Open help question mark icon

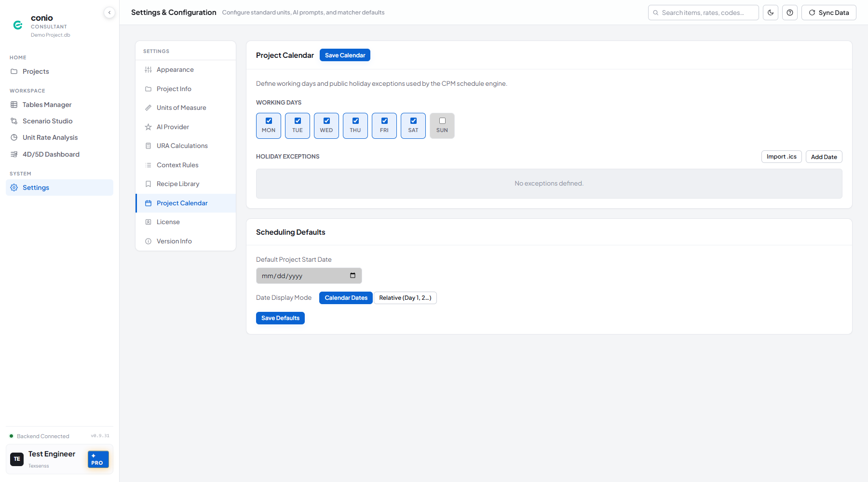[790, 13]
